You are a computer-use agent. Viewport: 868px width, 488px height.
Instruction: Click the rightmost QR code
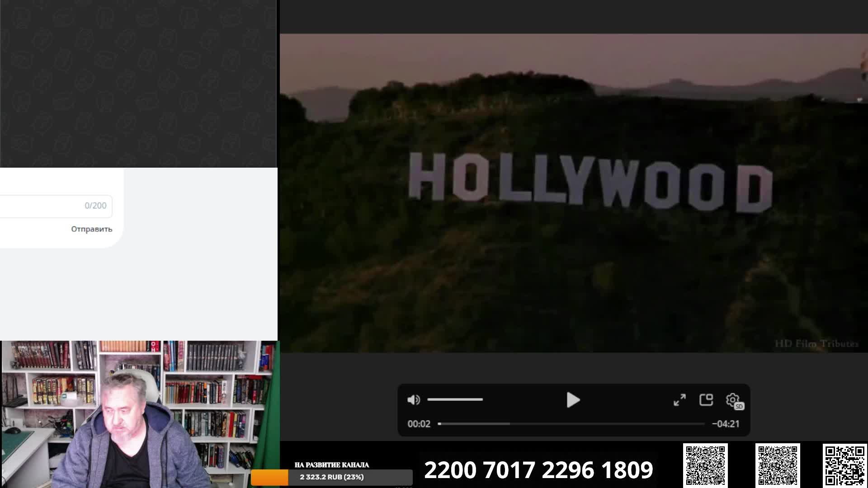tap(844, 465)
